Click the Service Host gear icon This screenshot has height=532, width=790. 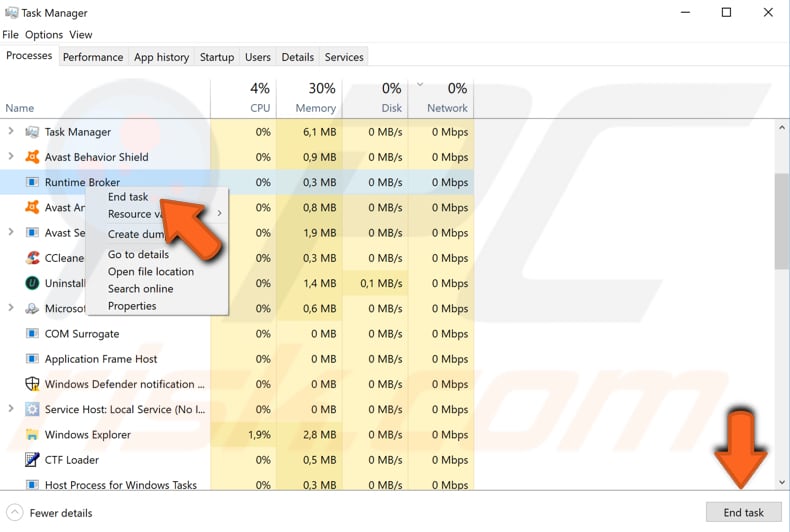tap(32, 409)
